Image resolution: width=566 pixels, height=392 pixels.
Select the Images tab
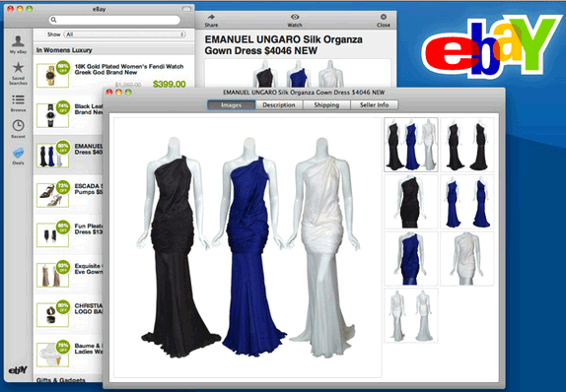point(232,105)
